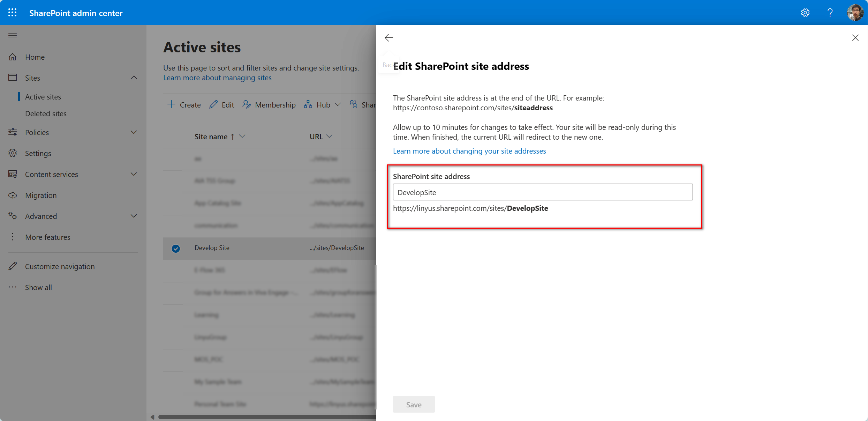Click the Content services icon
Screen dimensions: 868x421
pyautogui.click(x=13, y=174)
